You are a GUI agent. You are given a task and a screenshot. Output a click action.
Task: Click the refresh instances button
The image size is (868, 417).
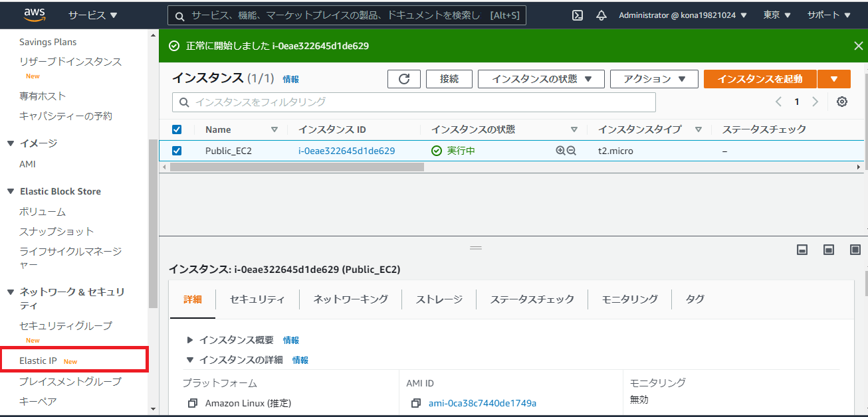click(x=404, y=79)
